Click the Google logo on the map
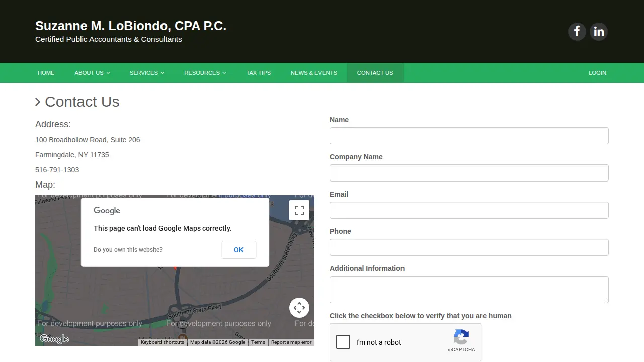644x362 pixels. coord(54,339)
